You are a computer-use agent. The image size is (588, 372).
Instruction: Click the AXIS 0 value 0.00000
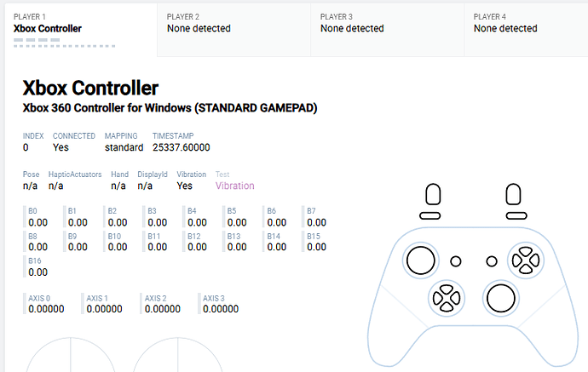point(46,309)
